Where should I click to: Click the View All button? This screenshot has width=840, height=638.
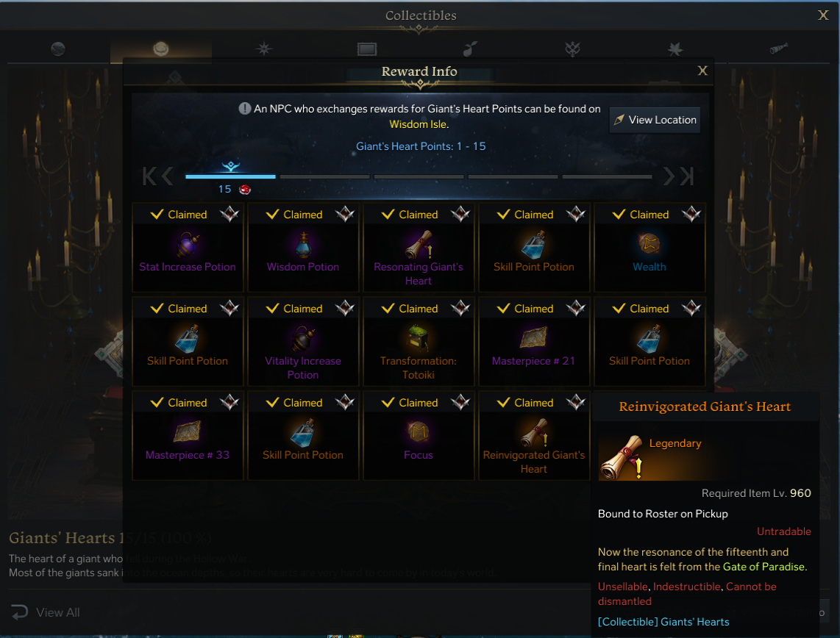click(x=46, y=612)
